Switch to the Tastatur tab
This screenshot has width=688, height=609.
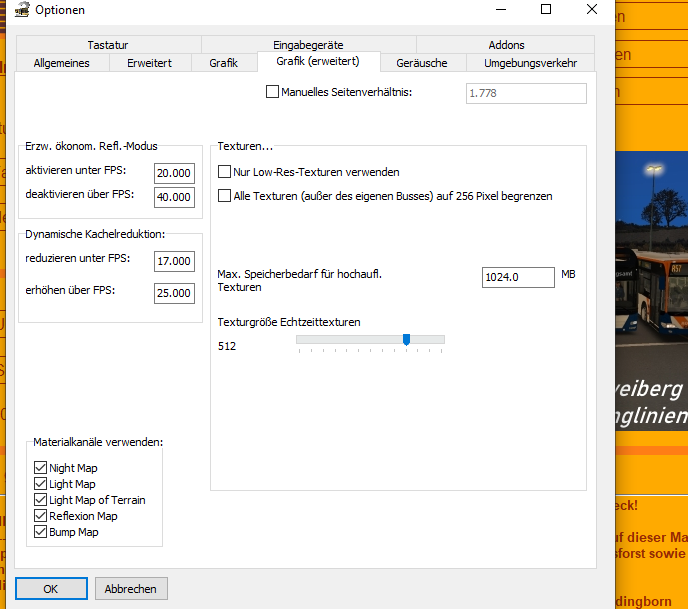pos(108,45)
